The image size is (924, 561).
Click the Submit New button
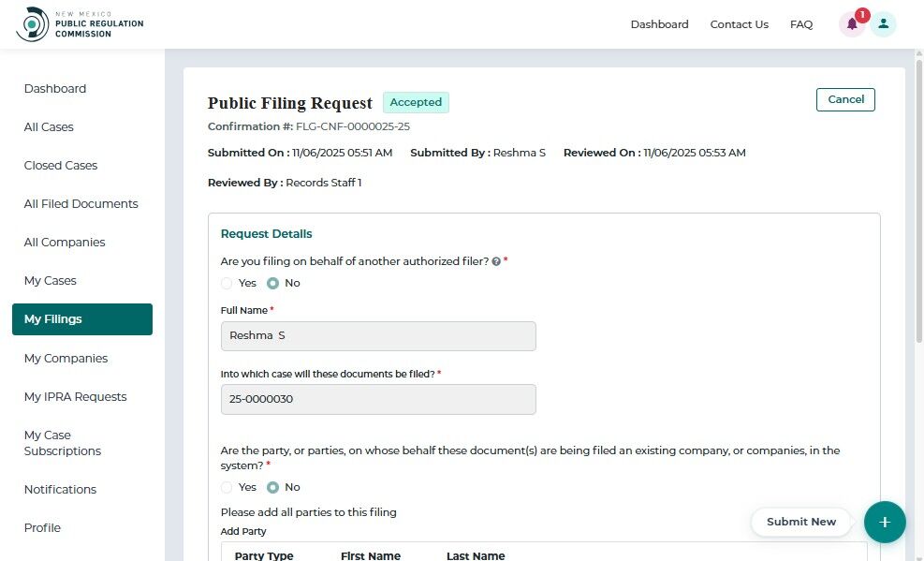click(800, 522)
